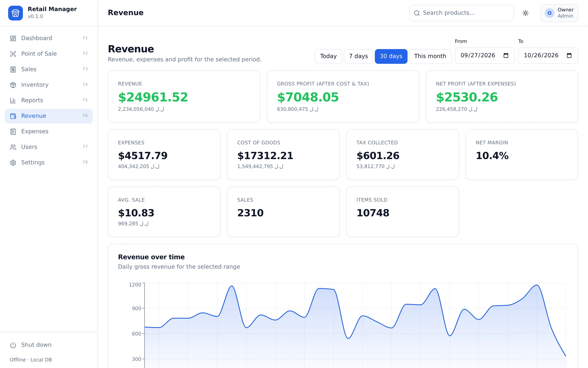Select the Revenue sidebar item

(x=49, y=116)
